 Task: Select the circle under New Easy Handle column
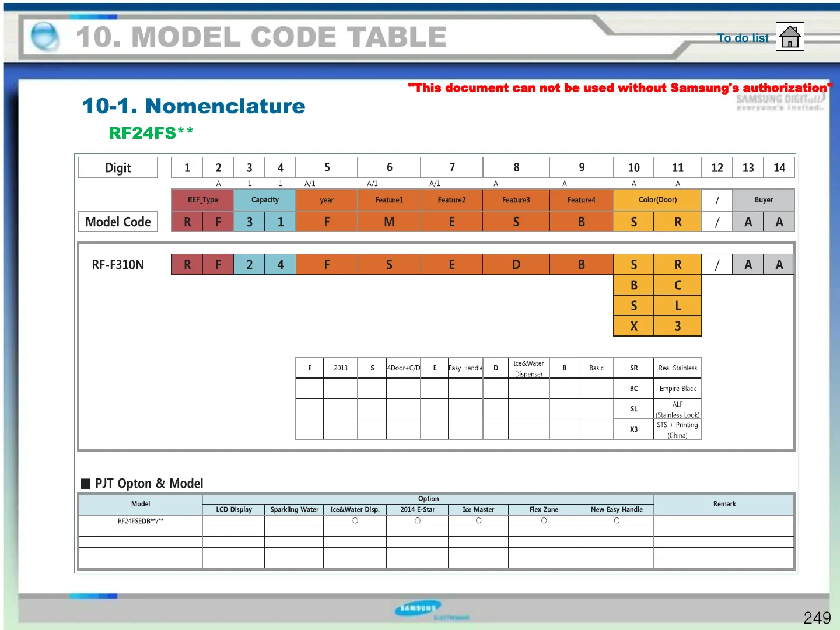(617, 521)
